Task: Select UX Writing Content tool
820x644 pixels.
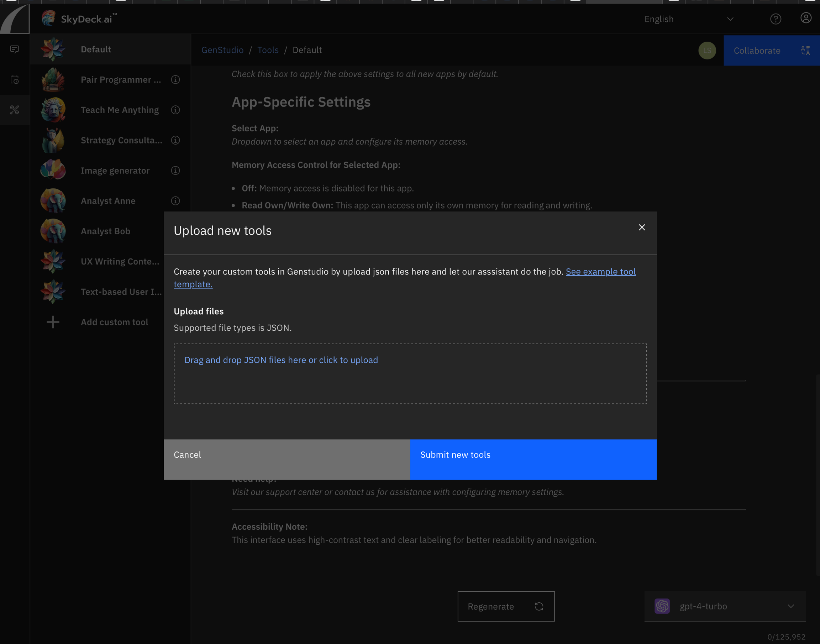Action: (x=97, y=261)
